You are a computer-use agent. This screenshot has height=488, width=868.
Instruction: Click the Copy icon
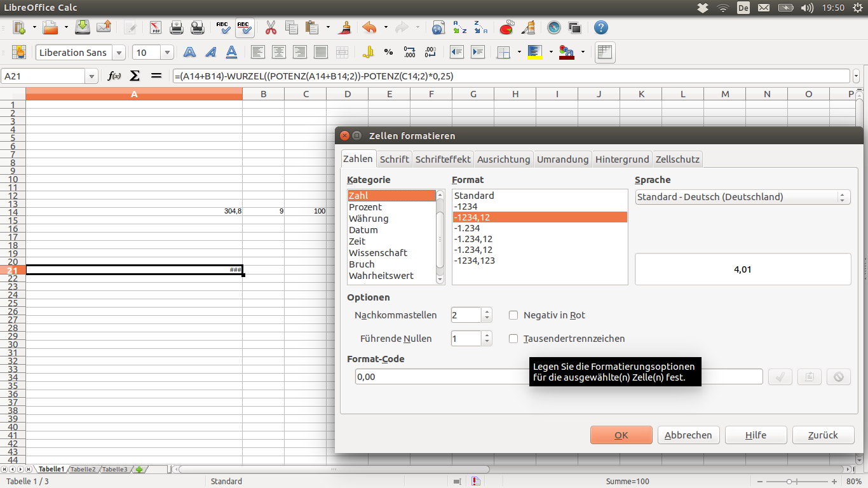click(292, 28)
